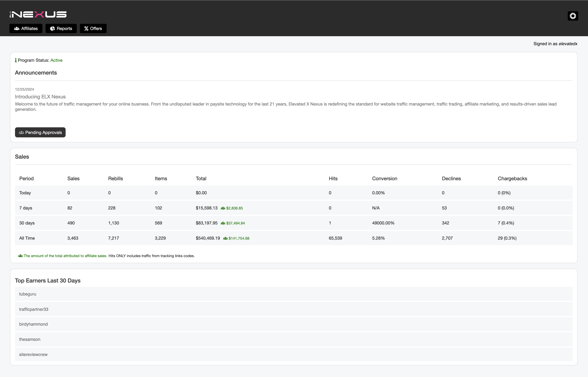Select thesamson in top earners
This screenshot has height=377, width=588.
pyautogui.click(x=30, y=339)
